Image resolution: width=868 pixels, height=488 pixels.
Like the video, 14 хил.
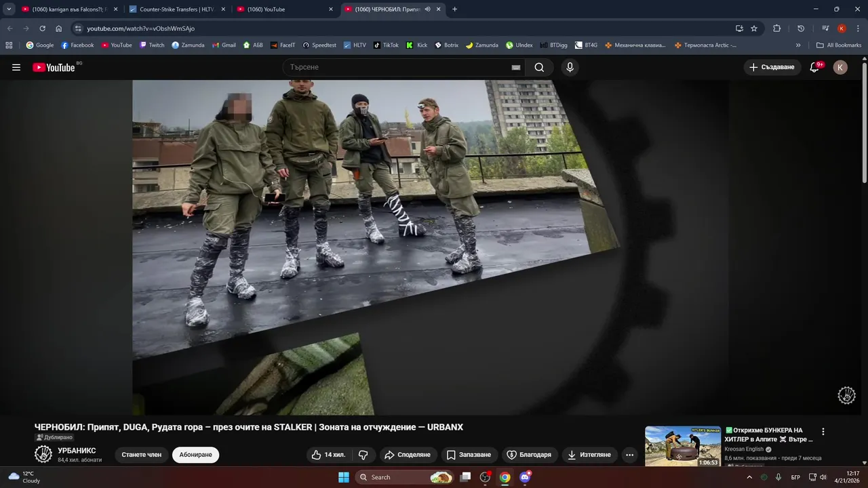pos(329,455)
